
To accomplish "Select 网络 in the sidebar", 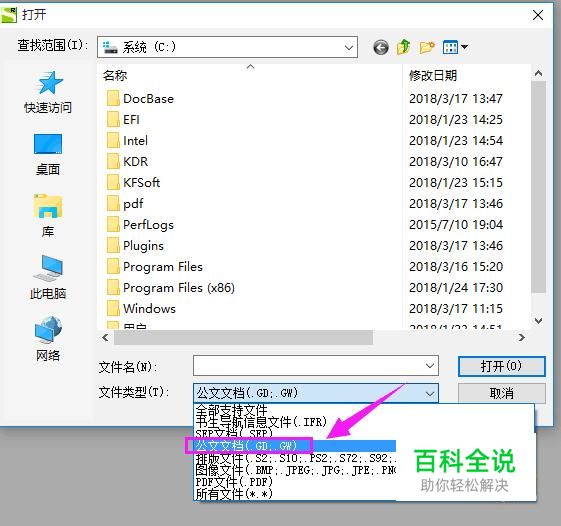I will pyautogui.click(x=48, y=339).
